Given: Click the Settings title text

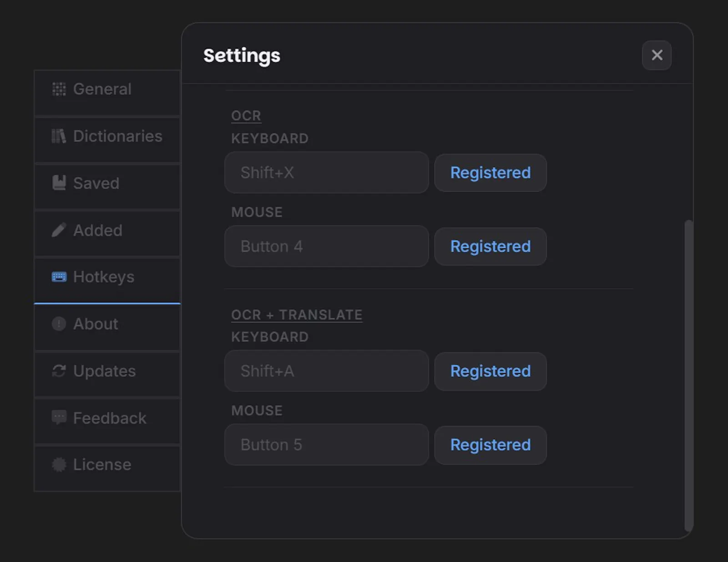Looking at the screenshot, I should [x=242, y=56].
